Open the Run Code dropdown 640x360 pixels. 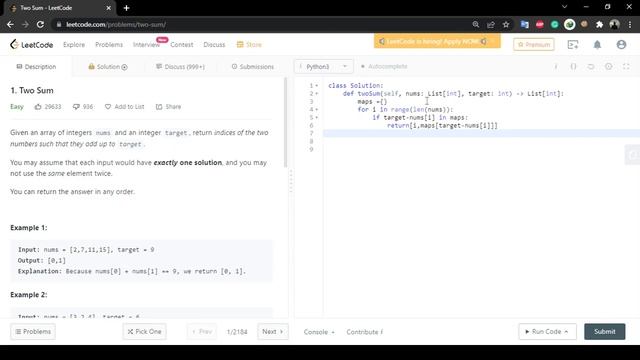tap(547, 331)
